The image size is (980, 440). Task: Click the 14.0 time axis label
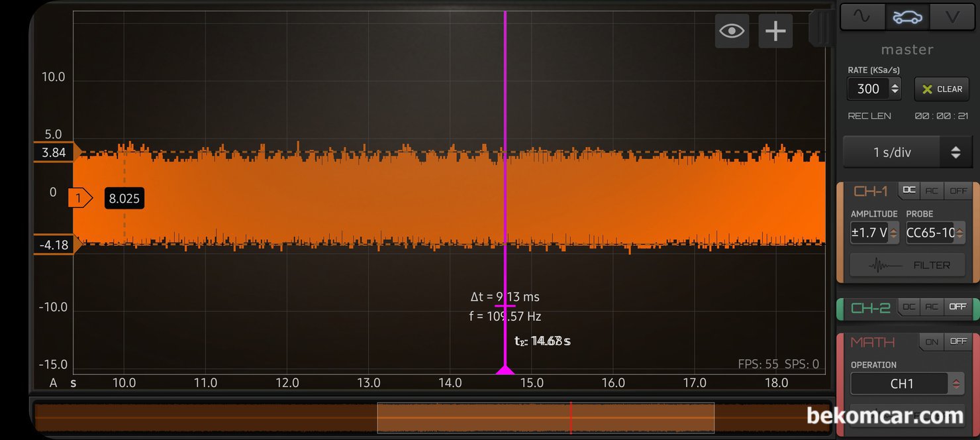(450, 383)
